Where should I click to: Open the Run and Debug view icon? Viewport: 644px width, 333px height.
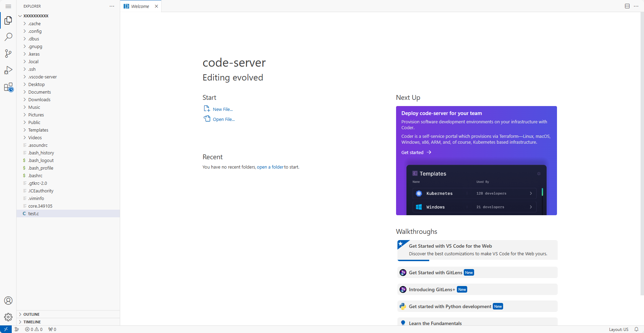tap(8, 70)
